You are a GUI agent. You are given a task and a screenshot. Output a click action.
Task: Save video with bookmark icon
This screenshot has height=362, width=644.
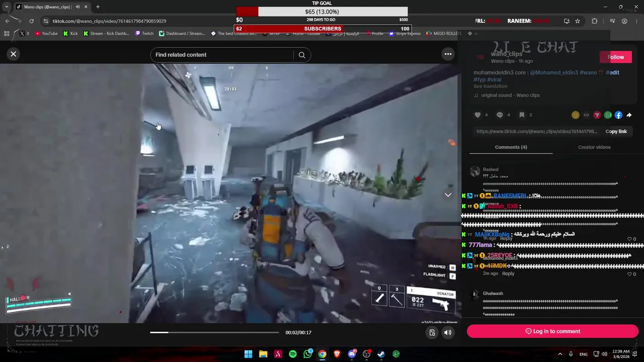tap(522, 115)
